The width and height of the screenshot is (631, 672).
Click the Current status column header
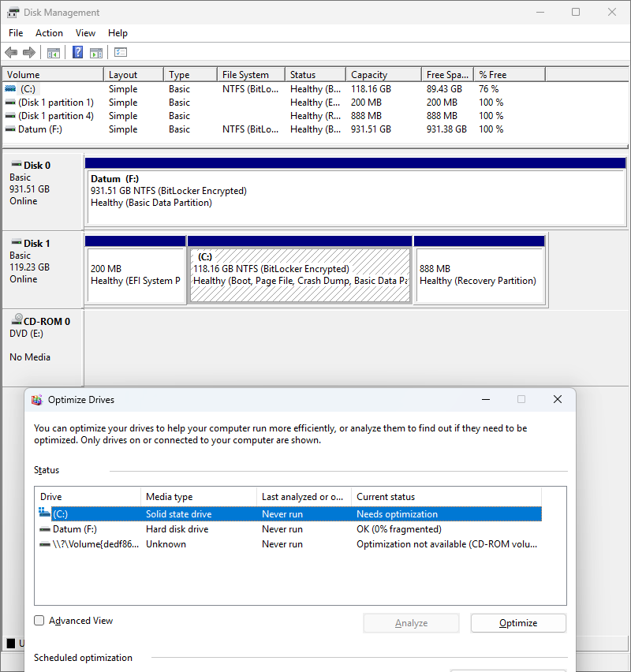[446, 497]
